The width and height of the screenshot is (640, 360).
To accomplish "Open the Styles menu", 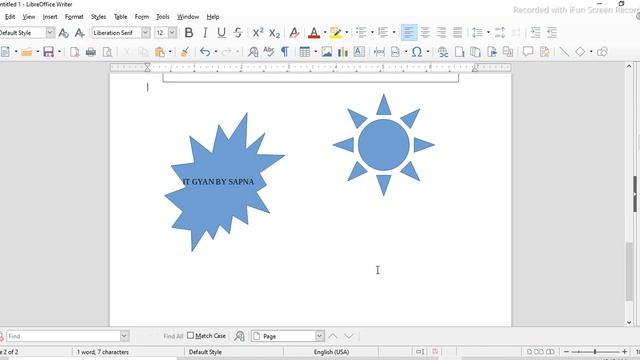I will click(98, 17).
